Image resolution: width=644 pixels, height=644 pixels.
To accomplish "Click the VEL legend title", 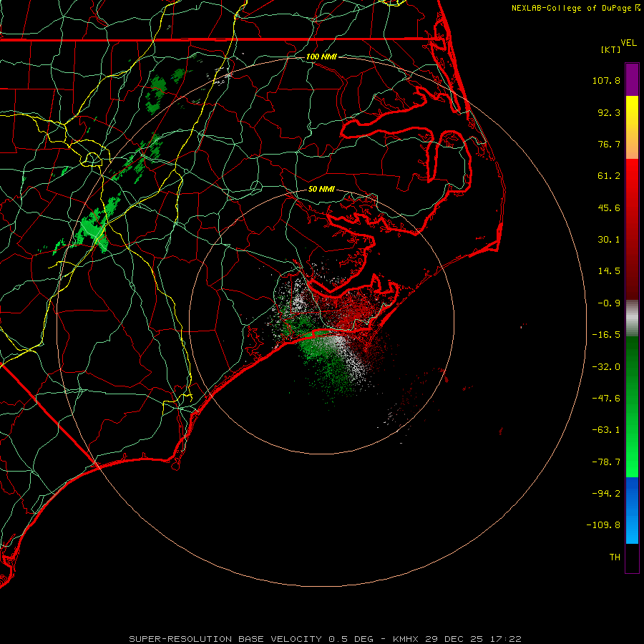I will pos(628,43).
